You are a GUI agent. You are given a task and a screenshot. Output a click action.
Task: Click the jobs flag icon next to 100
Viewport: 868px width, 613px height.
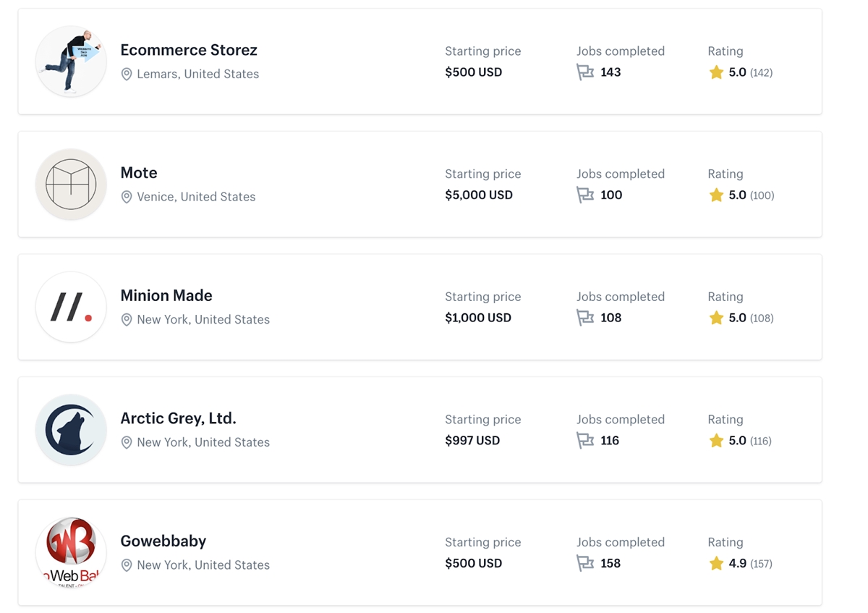coord(585,195)
